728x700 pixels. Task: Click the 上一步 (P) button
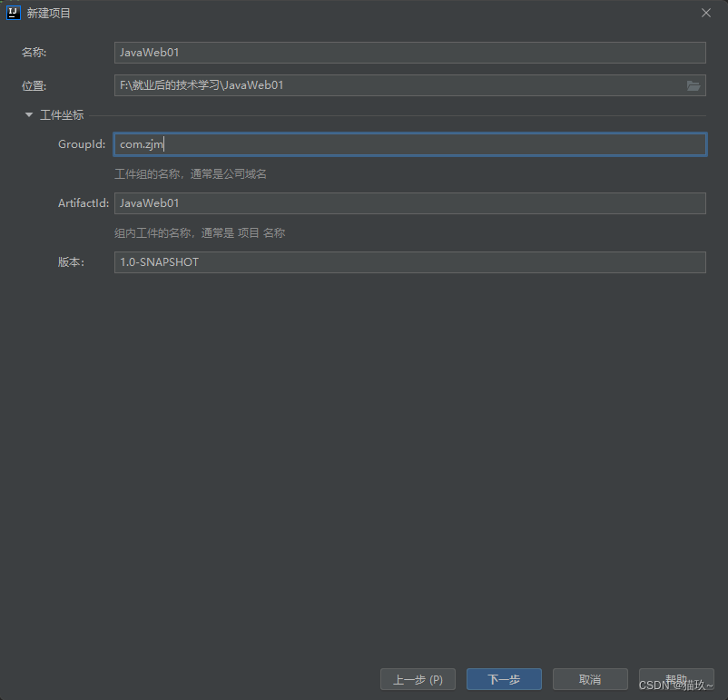pyautogui.click(x=418, y=678)
